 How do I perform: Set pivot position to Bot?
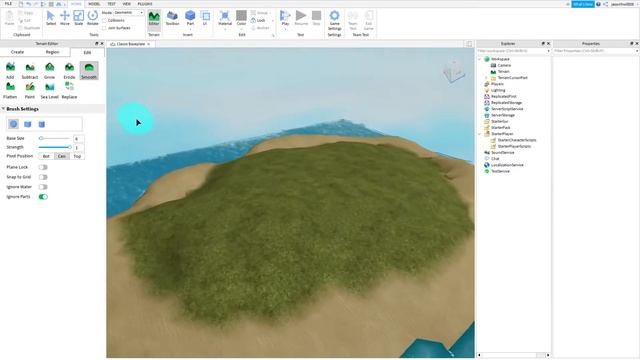point(46,156)
